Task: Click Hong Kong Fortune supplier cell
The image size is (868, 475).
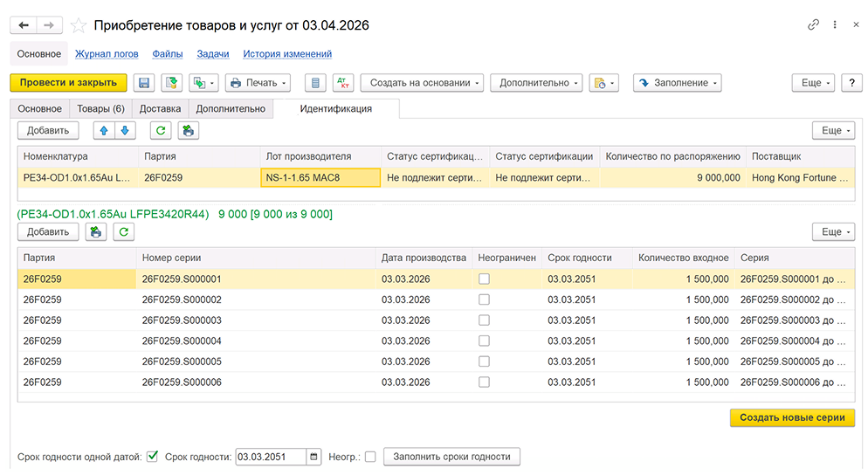Action: click(800, 178)
